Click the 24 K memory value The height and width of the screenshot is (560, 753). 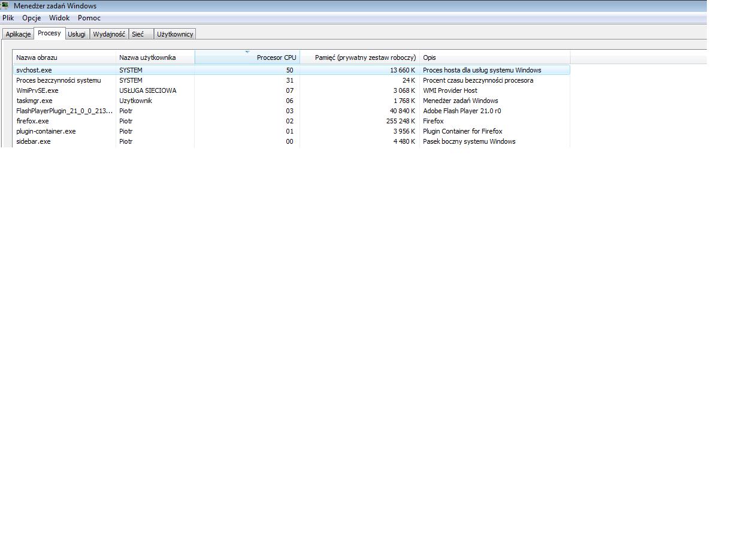[x=409, y=80]
